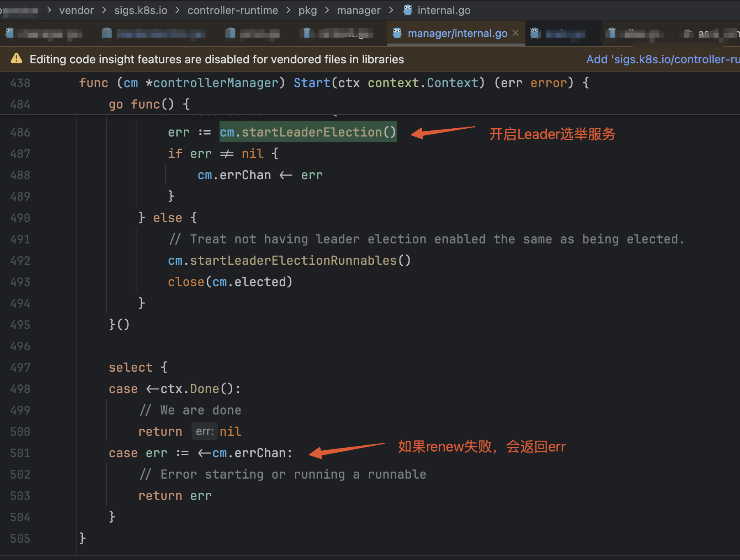Open the internal.go breadcrumb
Screen dimensions: 740x560
coord(444,10)
